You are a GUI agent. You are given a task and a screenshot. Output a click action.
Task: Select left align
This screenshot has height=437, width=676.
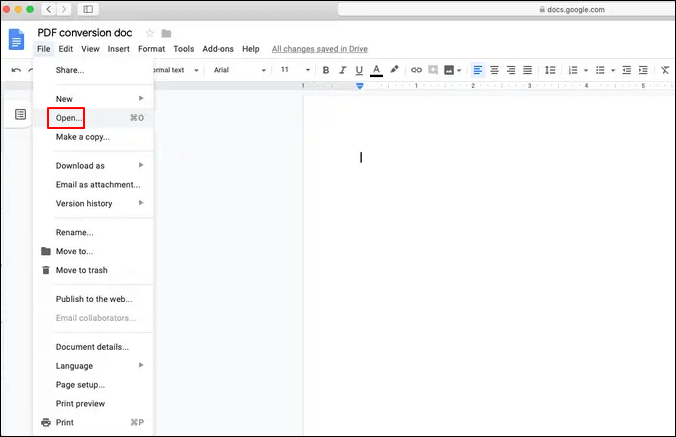click(478, 70)
